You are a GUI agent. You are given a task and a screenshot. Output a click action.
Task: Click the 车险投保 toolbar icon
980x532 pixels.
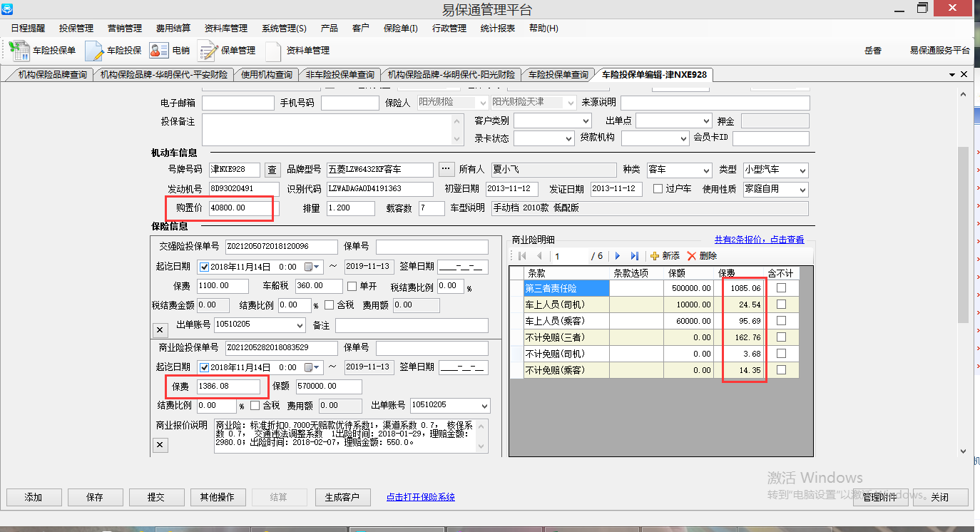(95, 51)
